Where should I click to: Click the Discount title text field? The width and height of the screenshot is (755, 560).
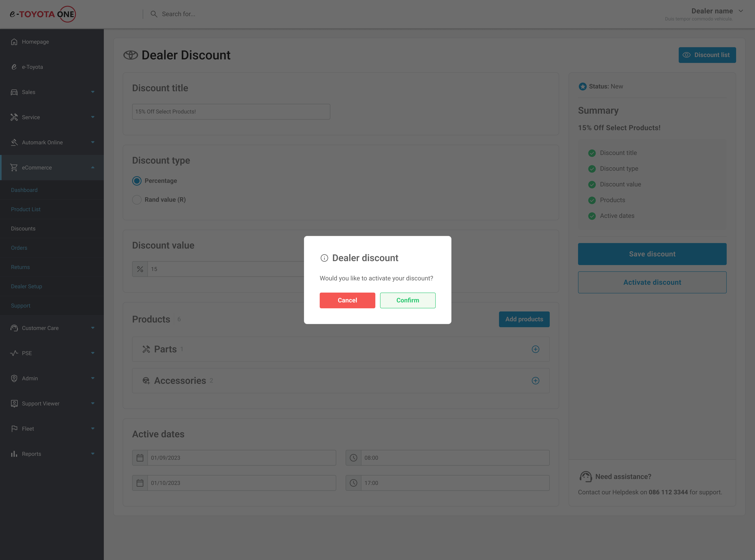tap(231, 111)
